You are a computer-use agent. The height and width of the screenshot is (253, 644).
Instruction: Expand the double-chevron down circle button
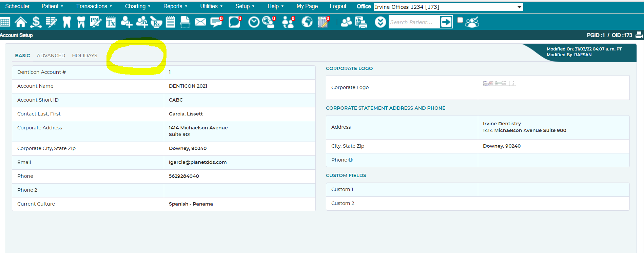380,22
